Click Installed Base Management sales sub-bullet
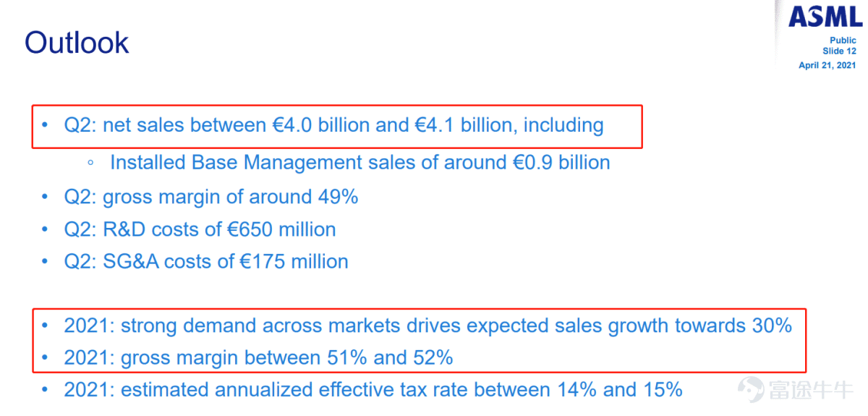The image size is (868, 416). pyautogui.click(x=359, y=162)
